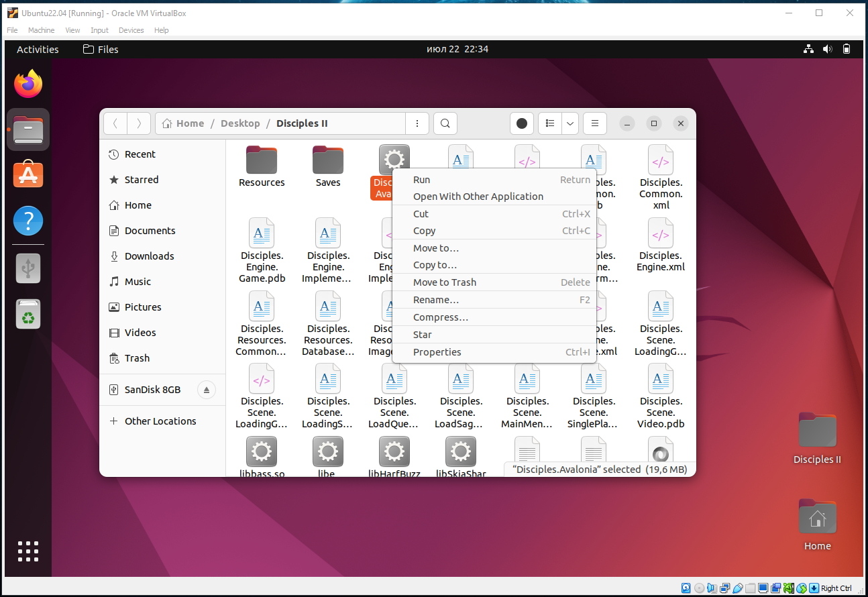The width and height of the screenshot is (868, 597).
Task: Go to Downloads in sidebar
Action: pos(162,256)
